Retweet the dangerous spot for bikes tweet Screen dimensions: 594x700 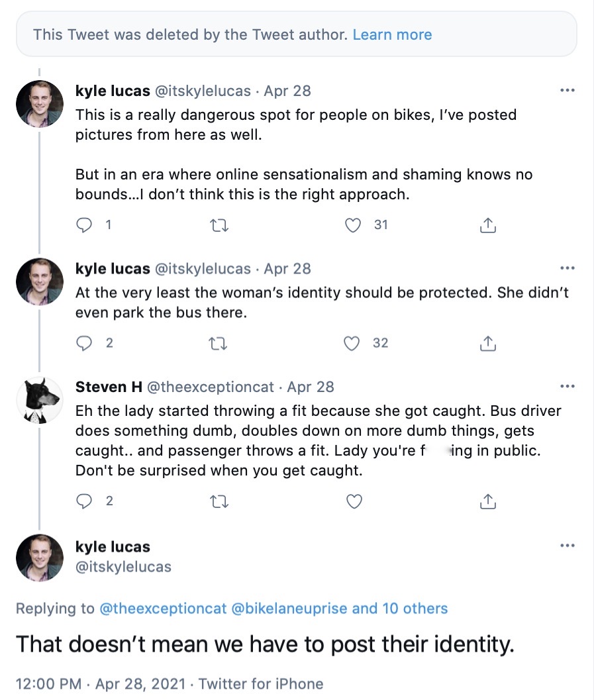tap(219, 225)
